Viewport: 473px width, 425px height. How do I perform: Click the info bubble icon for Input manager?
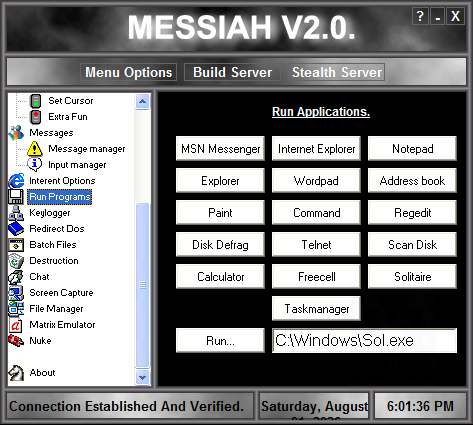pos(35,165)
